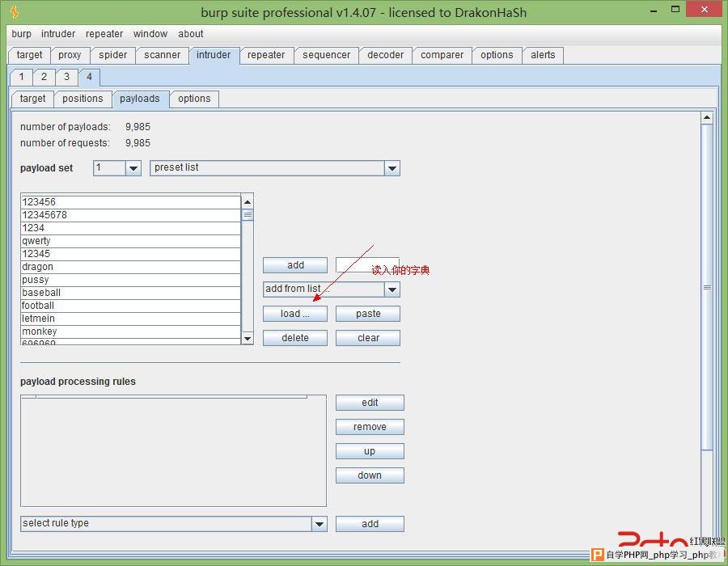The image size is (728, 566).
Task: Click the paste button
Action: 368,314
